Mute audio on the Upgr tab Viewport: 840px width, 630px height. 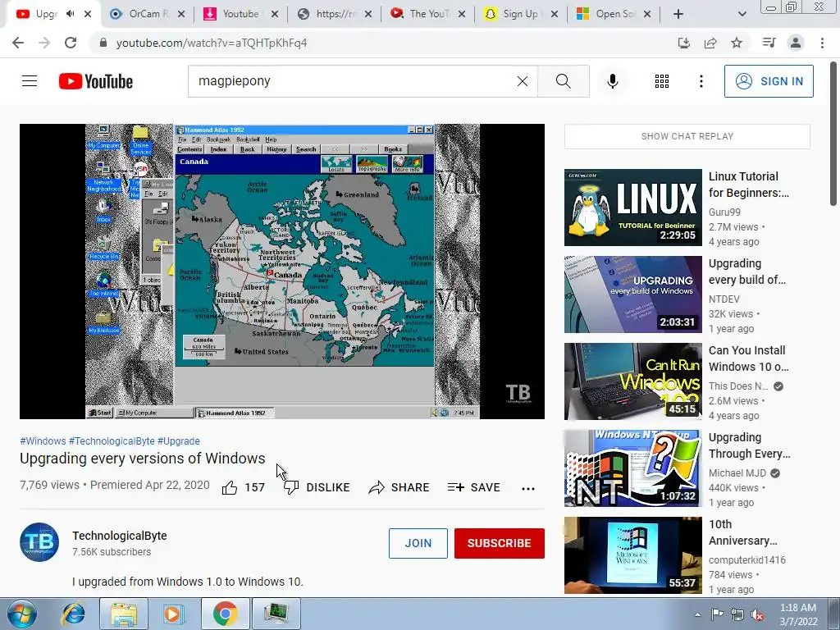[x=71, y=14]
